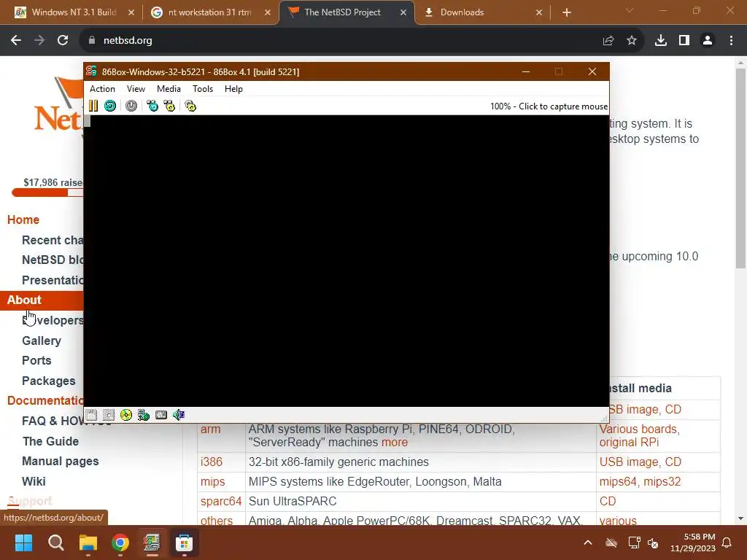Open File Explorer from taskbar
The width and height of the screenshot is (747, 560).
pos(88,542)
